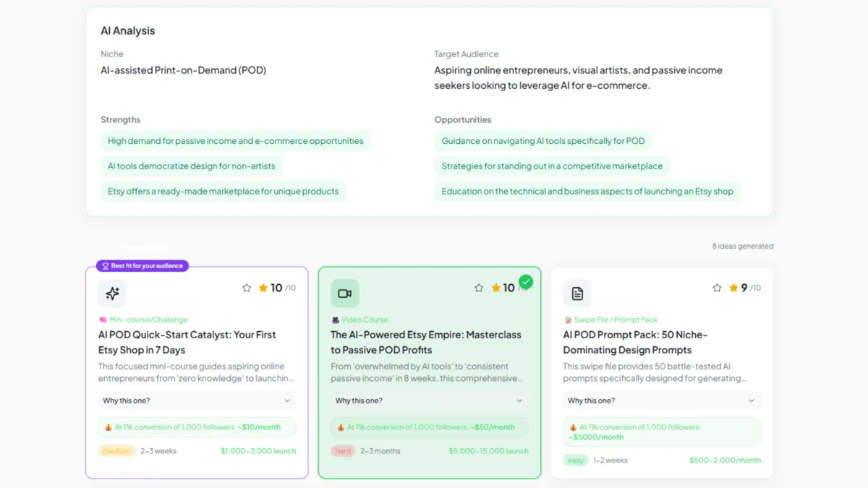The image size is (868, 488).
Task: Click the money bag icon on Quick-Start conversion box
Action: point(109,427)
